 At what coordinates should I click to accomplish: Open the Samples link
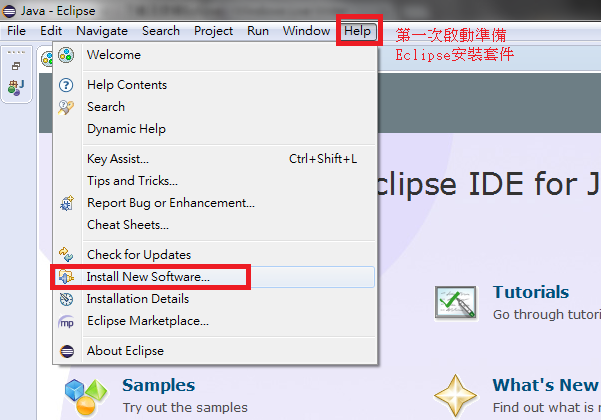[x=158, y=385]
